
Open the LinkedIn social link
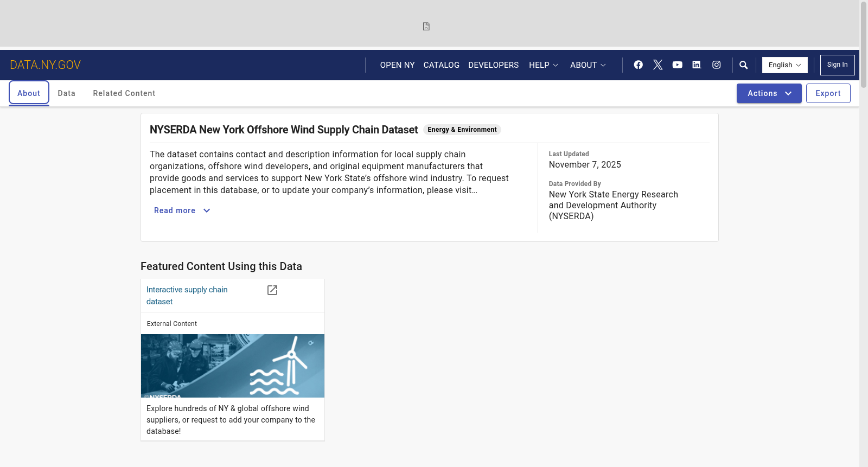[697, 65]
